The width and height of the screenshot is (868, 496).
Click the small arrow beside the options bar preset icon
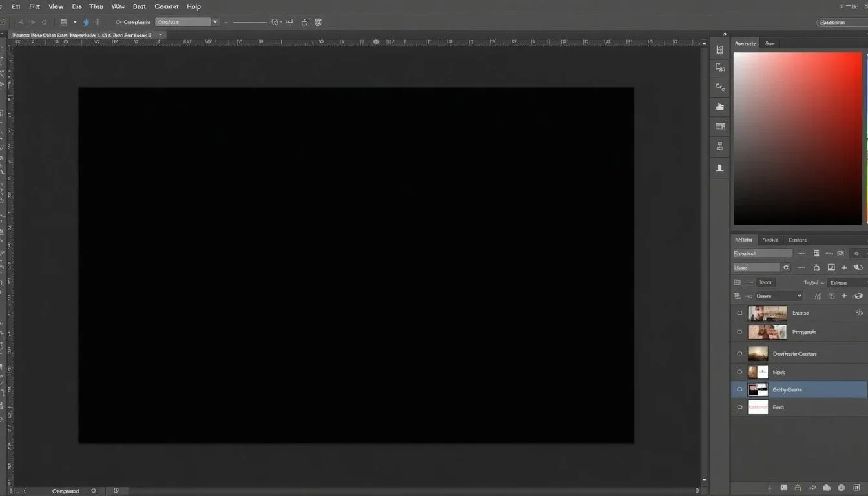coord(75,22)
